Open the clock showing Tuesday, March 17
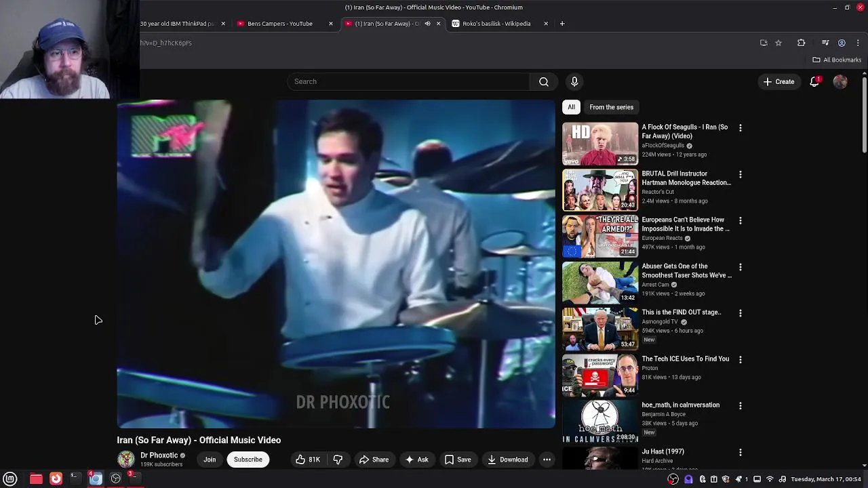 (826, 479)
